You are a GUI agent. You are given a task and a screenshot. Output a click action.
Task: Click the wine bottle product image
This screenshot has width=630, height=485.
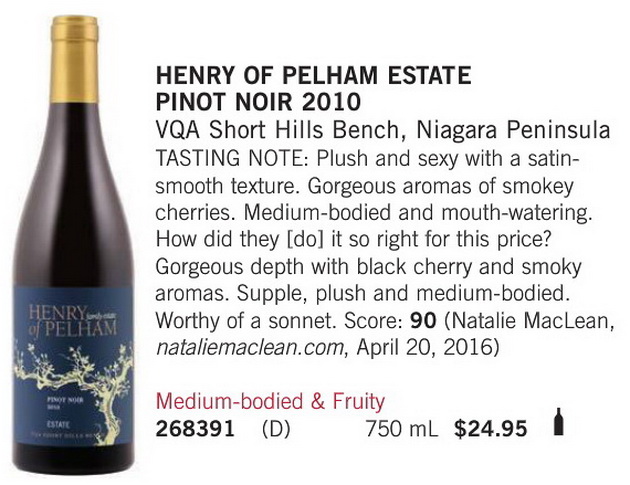coord(73,245)
